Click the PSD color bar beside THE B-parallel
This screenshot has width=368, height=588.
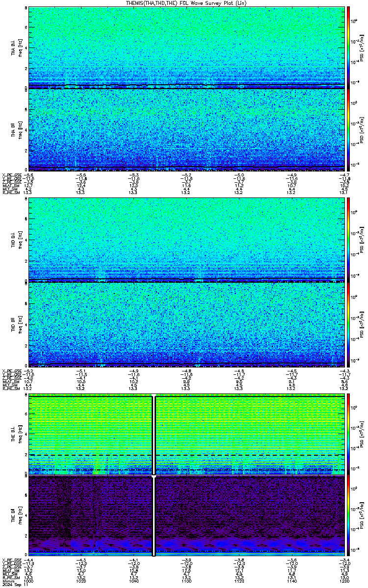pos(348,516)
